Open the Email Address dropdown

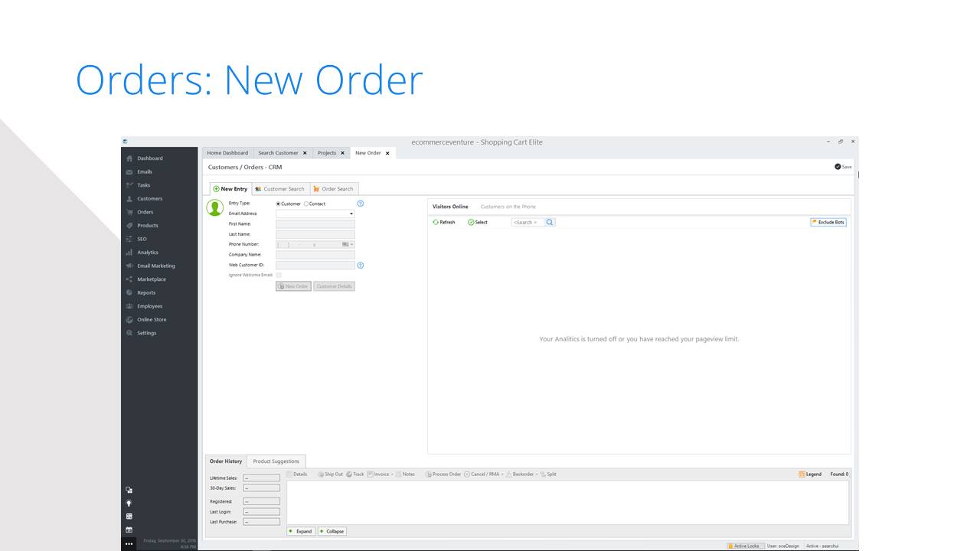(351, 214)
